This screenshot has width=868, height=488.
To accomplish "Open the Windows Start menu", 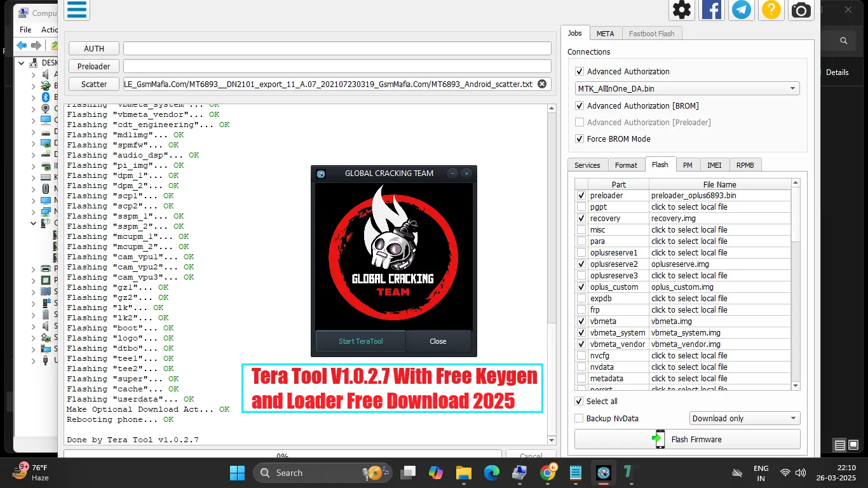I will [237, 473].
